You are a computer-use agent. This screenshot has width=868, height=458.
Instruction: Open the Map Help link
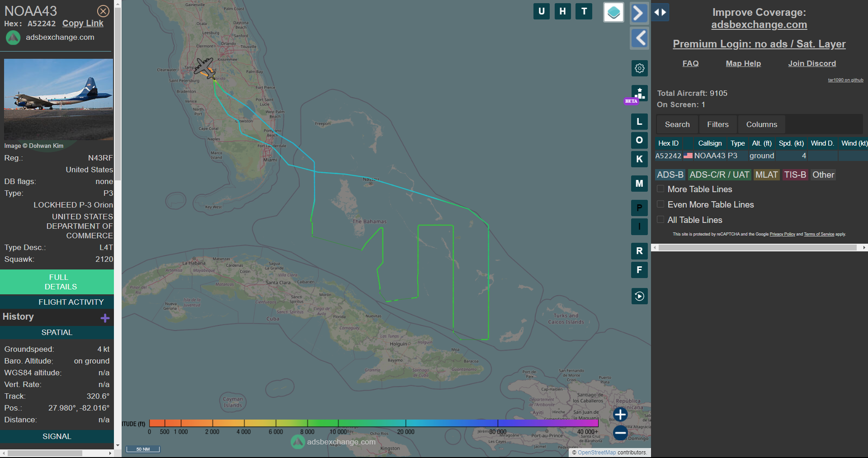(743, 63)
